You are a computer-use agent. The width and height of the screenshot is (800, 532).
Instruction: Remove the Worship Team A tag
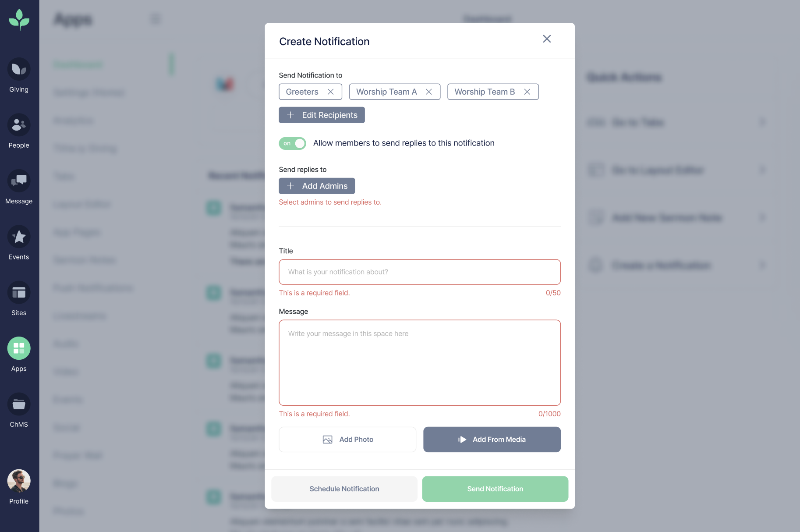click(429, 92)
